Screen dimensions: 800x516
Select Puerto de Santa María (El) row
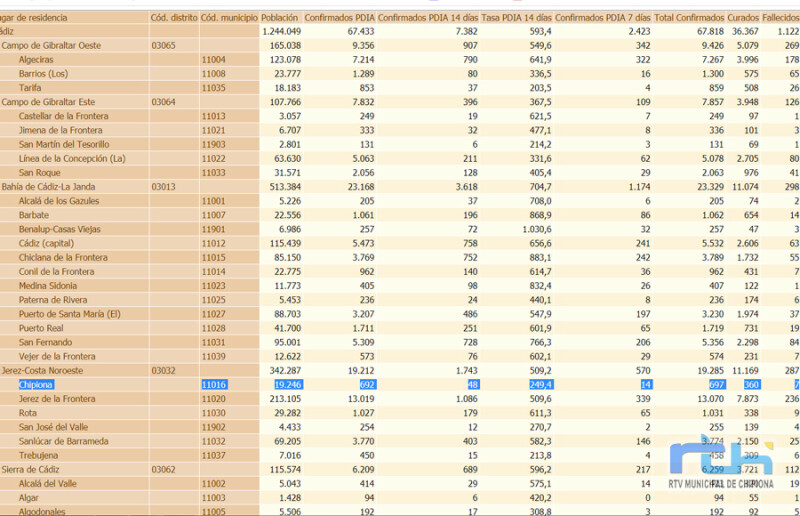[x=400, y=314]
